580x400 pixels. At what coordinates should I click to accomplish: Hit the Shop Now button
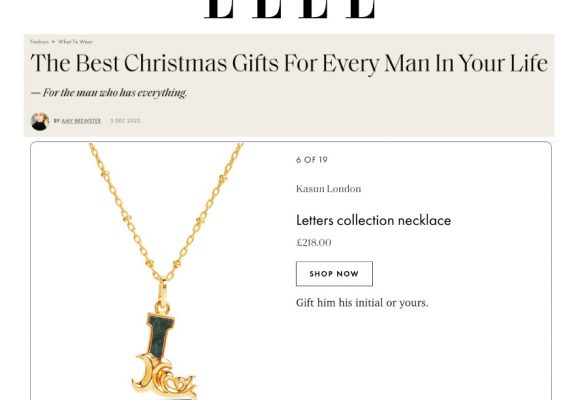(x=334, y=274)
